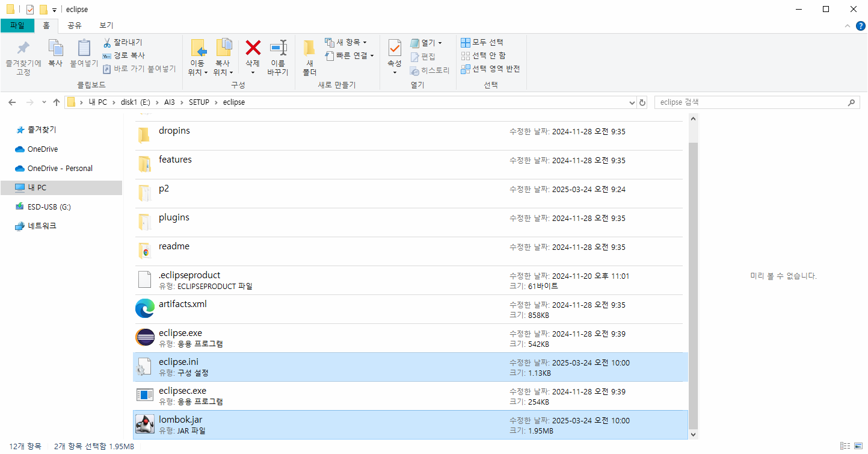Open 속성 (Properties) checkmark icon
868x454 pixels.
[395, 48]
